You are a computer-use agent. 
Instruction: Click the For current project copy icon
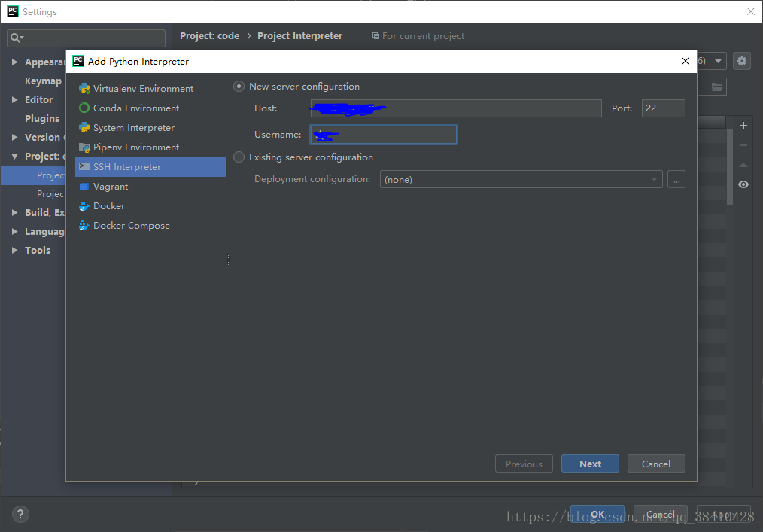click(375, 36)
